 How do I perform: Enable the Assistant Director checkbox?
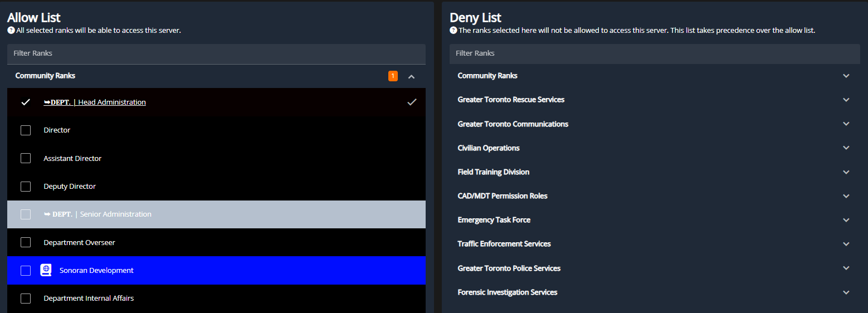click(26, 158)
